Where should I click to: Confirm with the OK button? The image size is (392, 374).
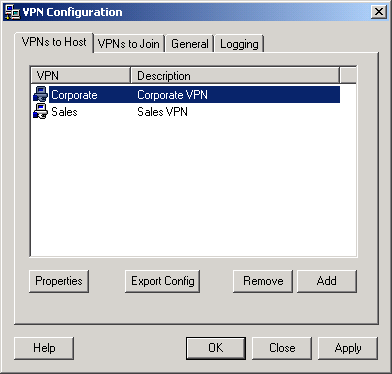point(216,348)
